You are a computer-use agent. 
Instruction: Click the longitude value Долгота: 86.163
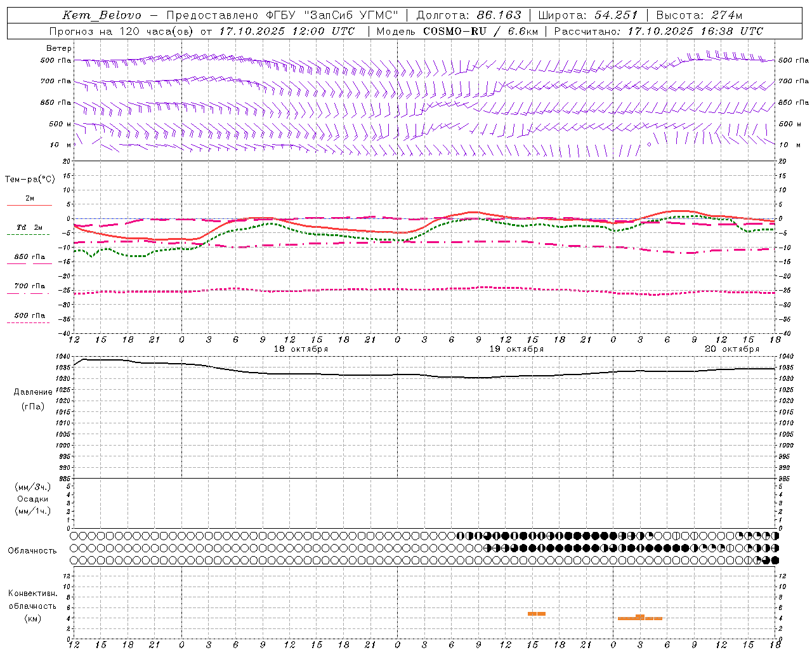click(469, 15)
